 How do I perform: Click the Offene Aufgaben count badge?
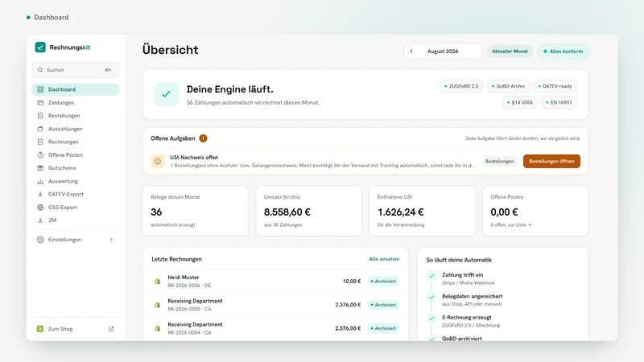pos(203,138)
